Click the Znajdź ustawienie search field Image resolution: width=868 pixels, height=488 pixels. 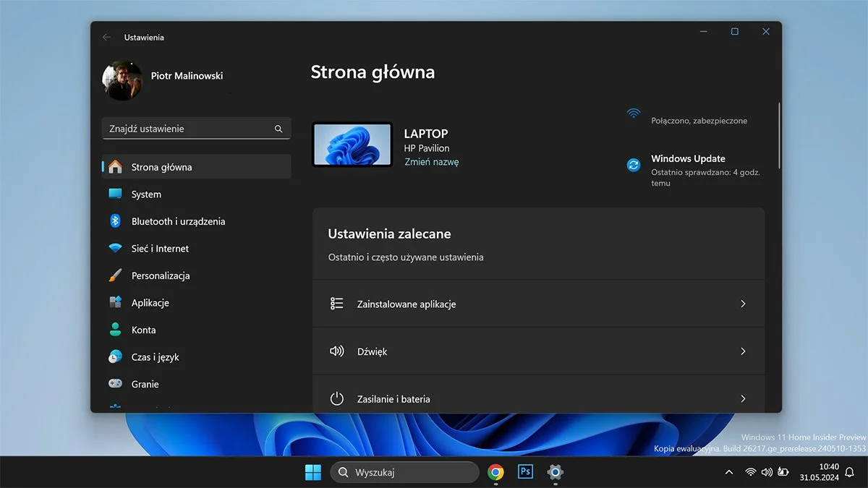188,128
